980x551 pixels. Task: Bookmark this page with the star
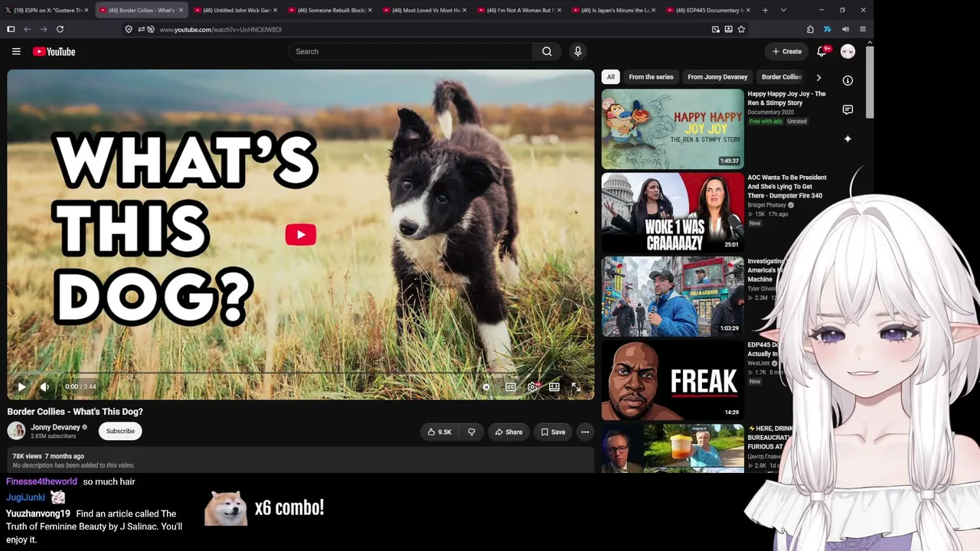[741, 29]
